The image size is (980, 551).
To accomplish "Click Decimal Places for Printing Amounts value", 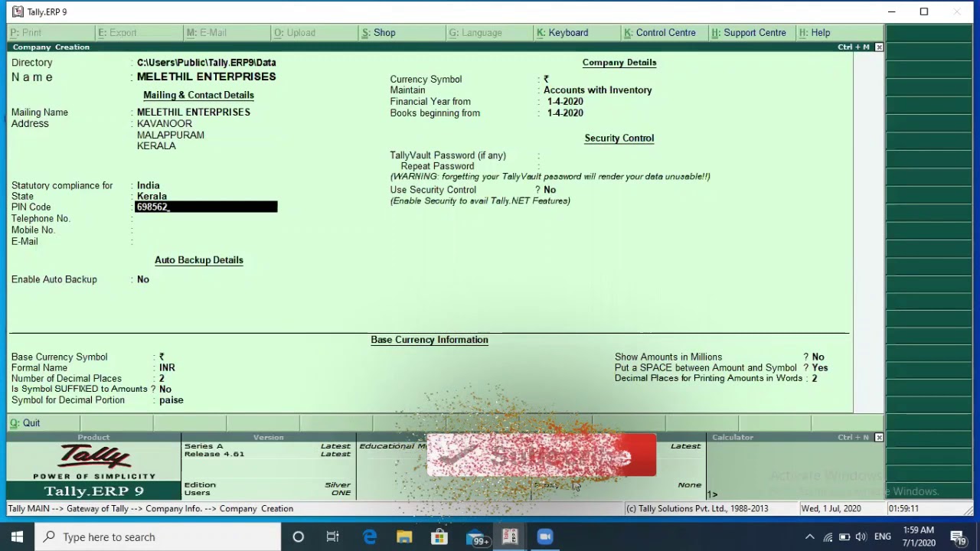I will (x=815, y=379).
